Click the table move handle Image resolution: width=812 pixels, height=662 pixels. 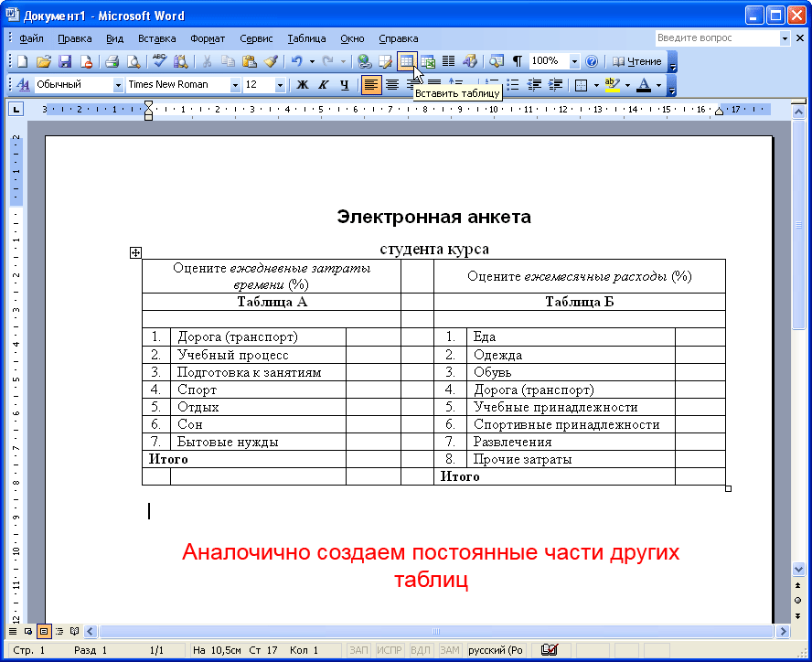tap(135, 252)
